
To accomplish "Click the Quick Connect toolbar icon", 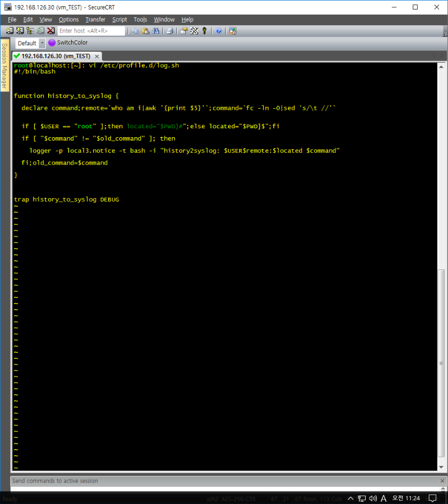I will (20, 31).
